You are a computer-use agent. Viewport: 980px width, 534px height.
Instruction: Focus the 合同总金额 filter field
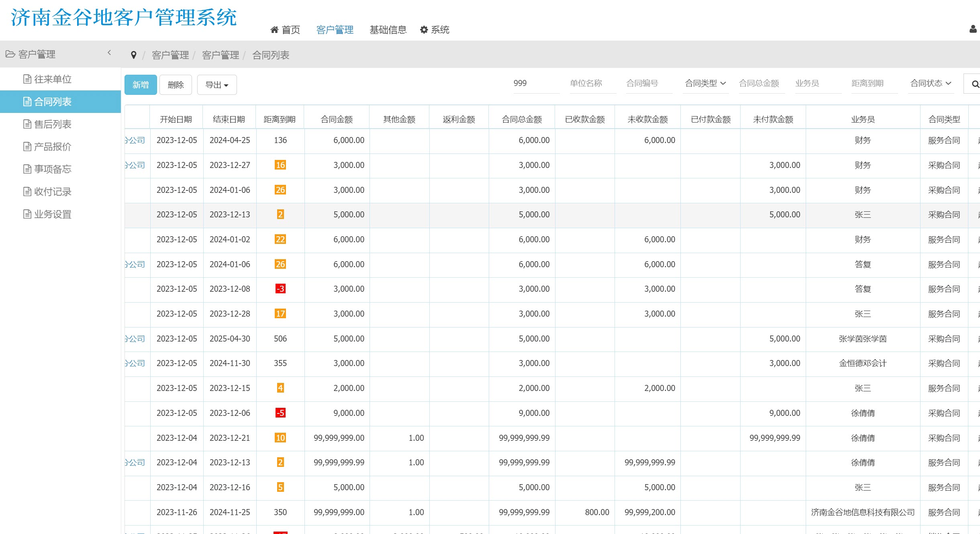pyautogui.click(x=762, y=83)
